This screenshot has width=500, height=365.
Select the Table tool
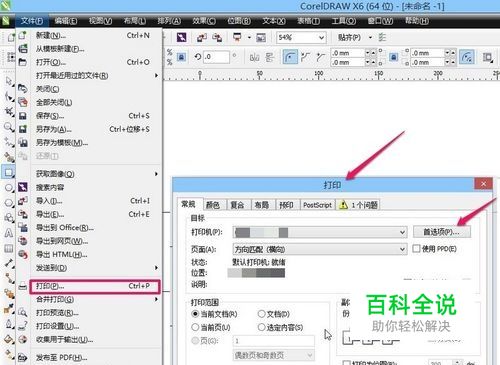[x=8, y=248]
